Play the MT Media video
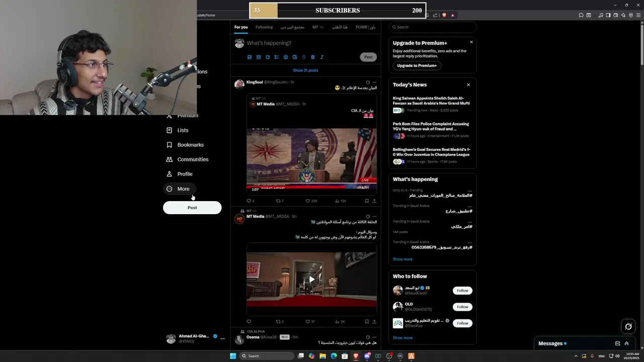The width and height of the screenshot is (644, 362). [311, 280]
